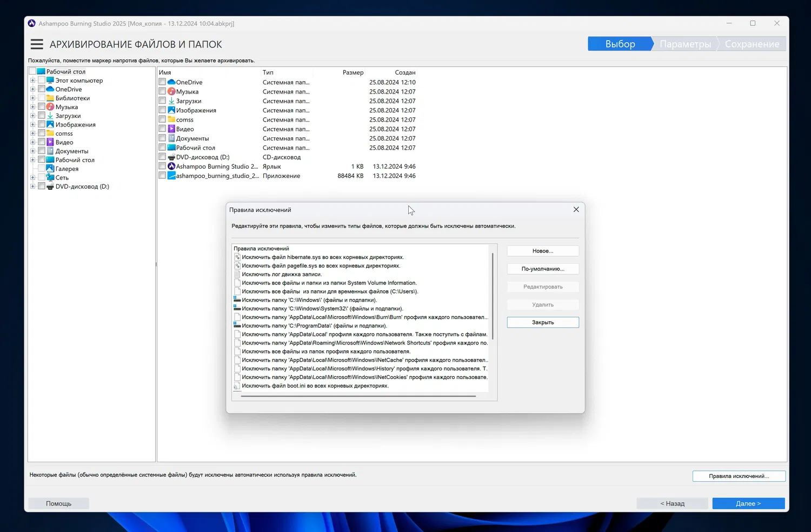
Task: Check the Изображения checkbox in the file list
Action: (x=162, y=110)
